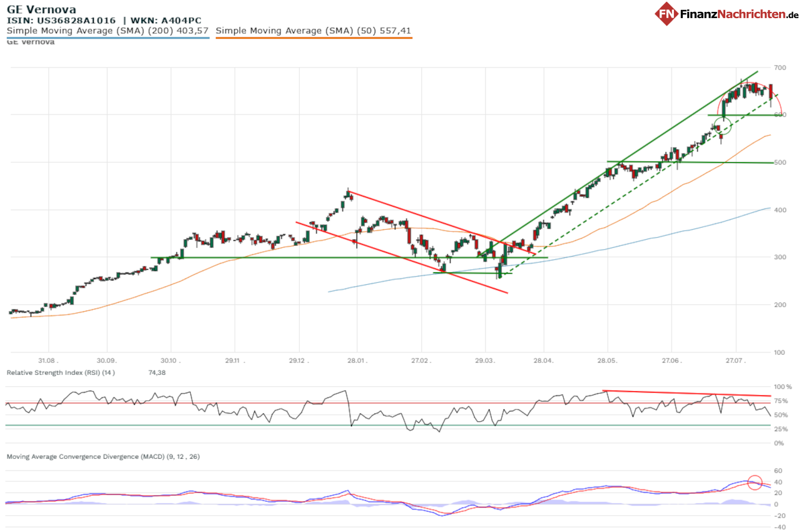Click the 30.10. date axis label
The width and height of the screenshot is (801, 532).
click(171, 361)
